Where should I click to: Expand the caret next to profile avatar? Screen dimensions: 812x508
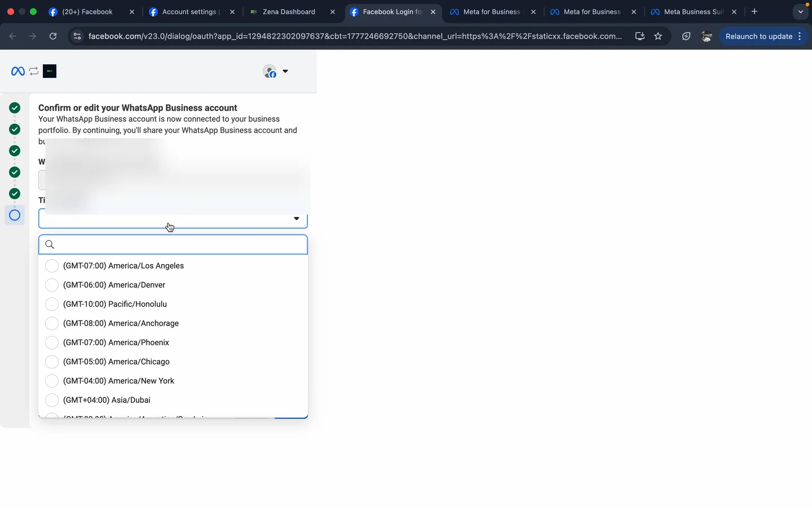tap(285, 72)
